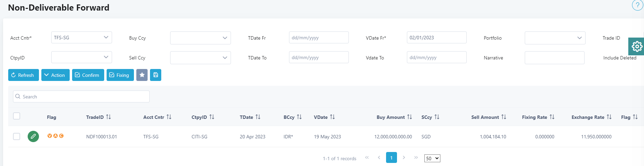Toggle the select-all header checkbox
The image size is (644, 166).
(16, 116)
